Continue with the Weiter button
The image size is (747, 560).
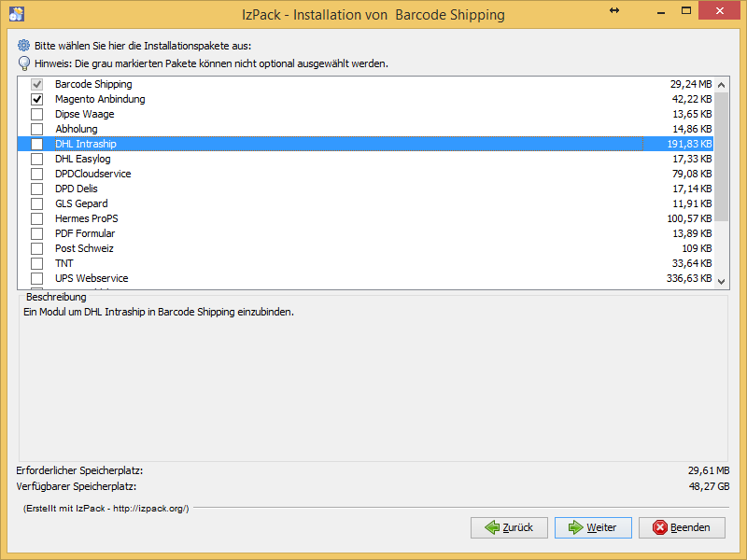593,527
